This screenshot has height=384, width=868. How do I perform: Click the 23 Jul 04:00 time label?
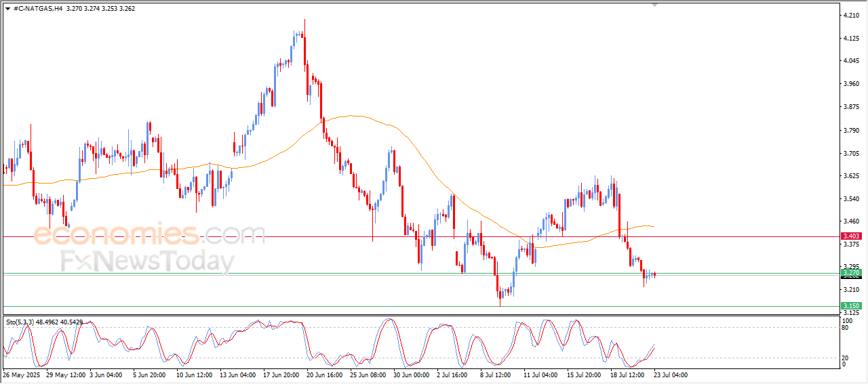point(672,375)
